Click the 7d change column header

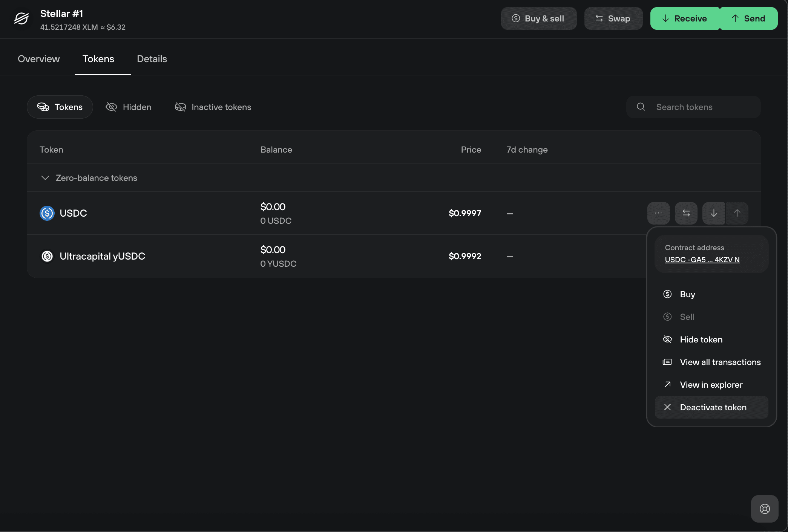[527, 150]
